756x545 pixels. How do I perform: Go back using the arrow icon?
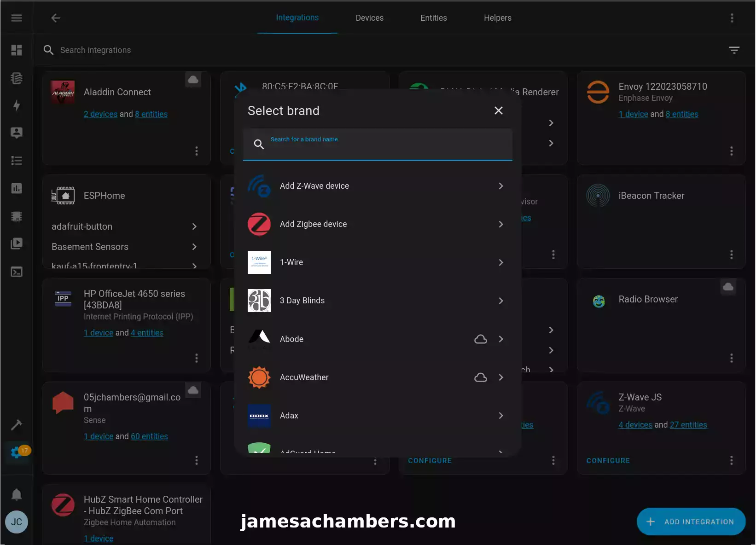pyautogui.click(x=56, y=18)
